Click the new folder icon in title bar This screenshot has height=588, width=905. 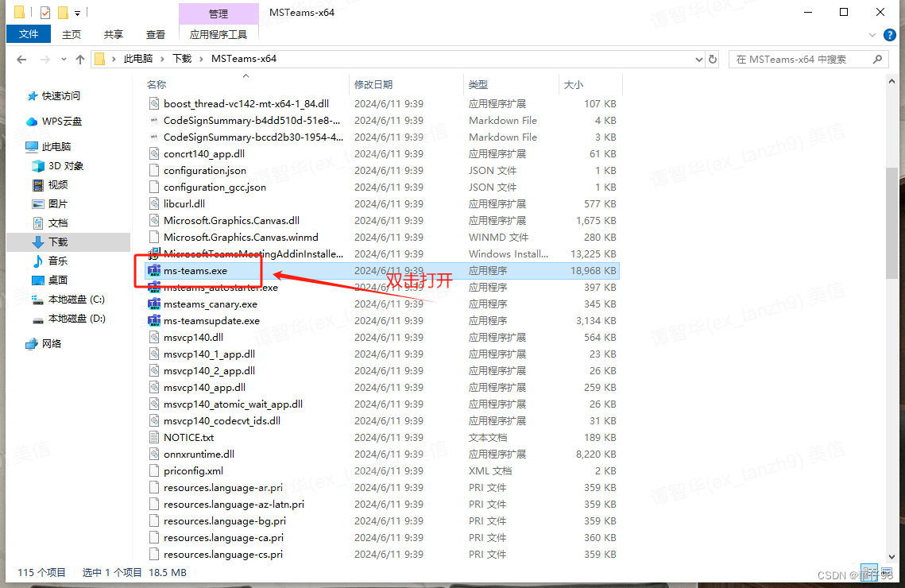point(62,12)
